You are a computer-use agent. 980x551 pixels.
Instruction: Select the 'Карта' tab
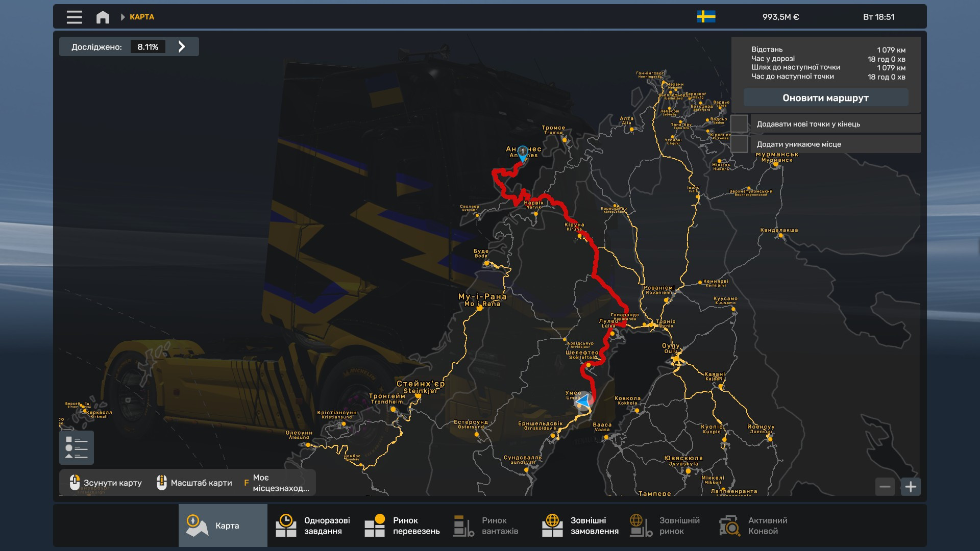(223, 525)
